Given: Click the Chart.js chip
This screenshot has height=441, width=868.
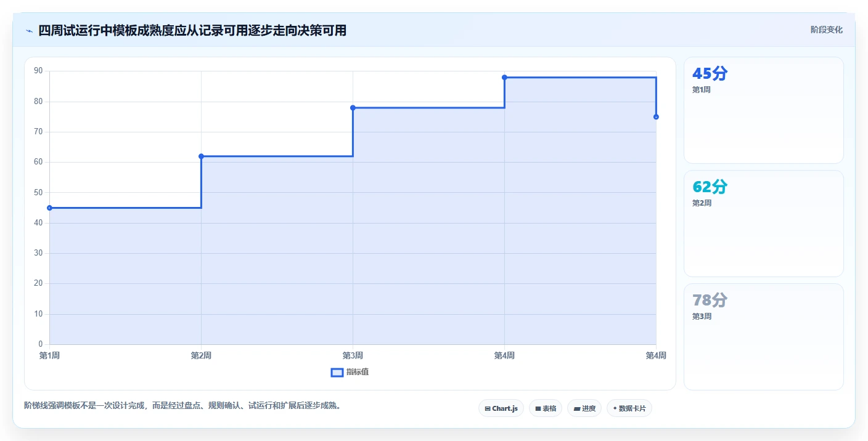Looking at the screenshot, I should [501, 408].
